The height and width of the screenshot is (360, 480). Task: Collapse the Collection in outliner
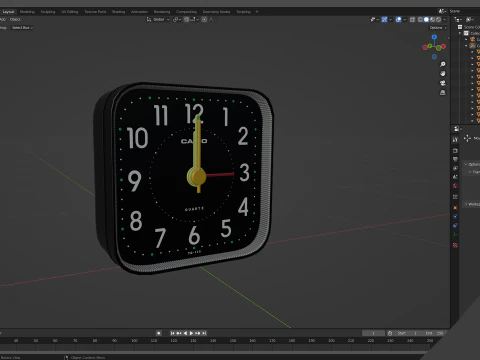tap(460, 33)
